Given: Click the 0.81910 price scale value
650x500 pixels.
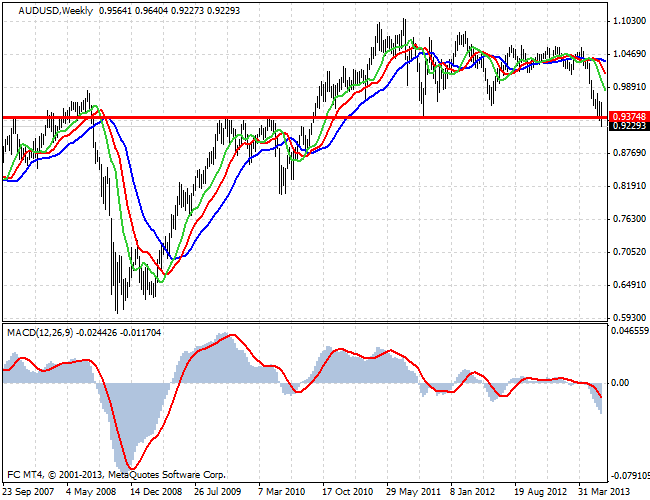Looking at the screenshot, I should point(629,186).
